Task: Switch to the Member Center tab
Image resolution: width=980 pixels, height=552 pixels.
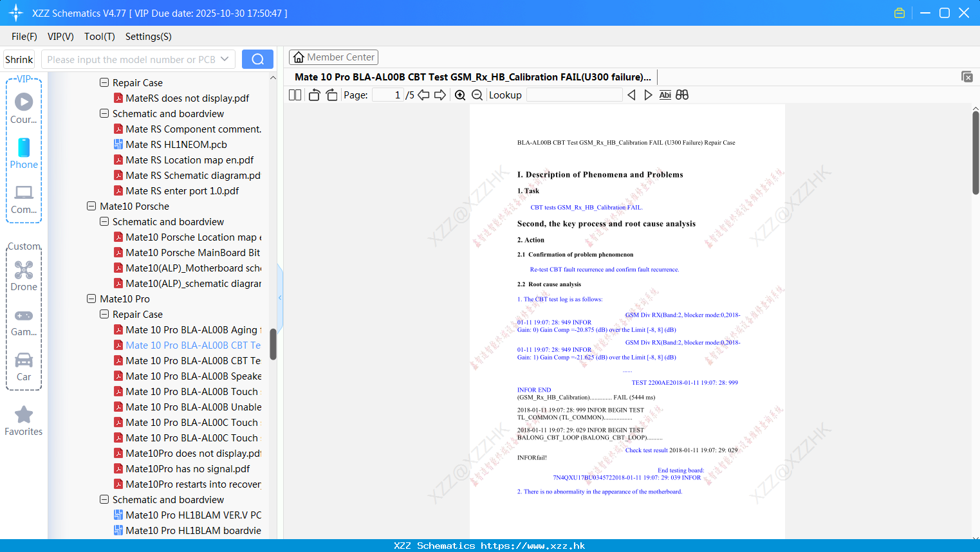Action: tap(333, 57)
